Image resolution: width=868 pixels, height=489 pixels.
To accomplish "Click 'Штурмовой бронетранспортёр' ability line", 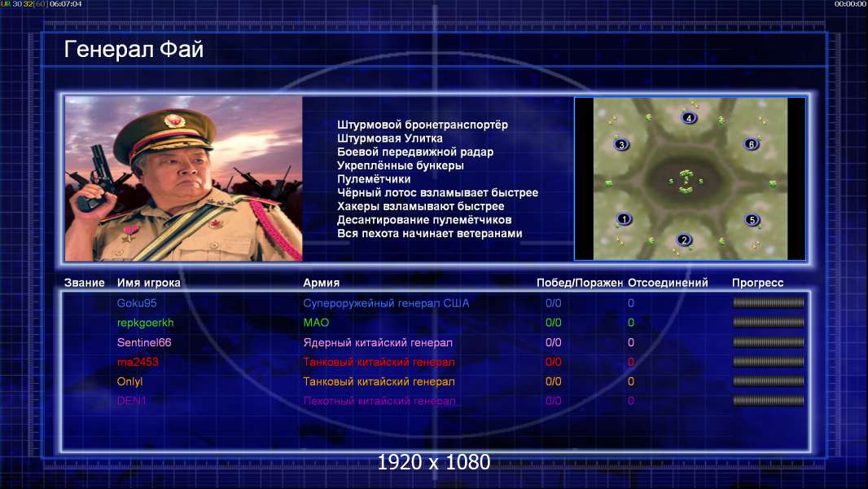I will (423, 125).
